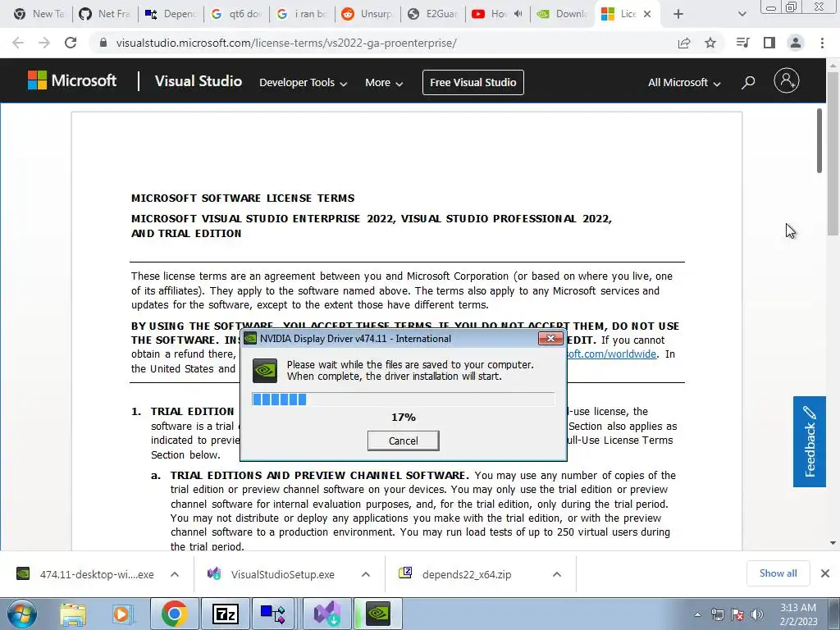Expand Developer Tools menu
The width and height of the screenshot is (840, 630).
(x=304, y=83)
